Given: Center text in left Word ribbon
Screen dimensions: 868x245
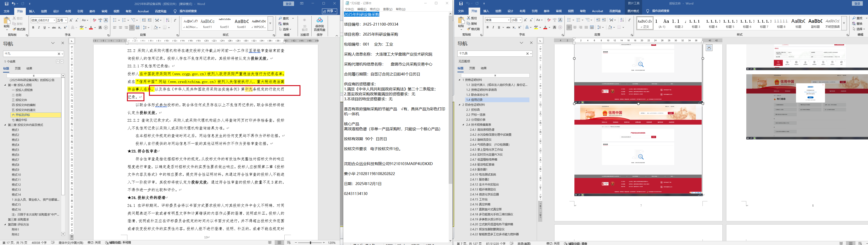Looking at the screenshot, I should 121,28.
